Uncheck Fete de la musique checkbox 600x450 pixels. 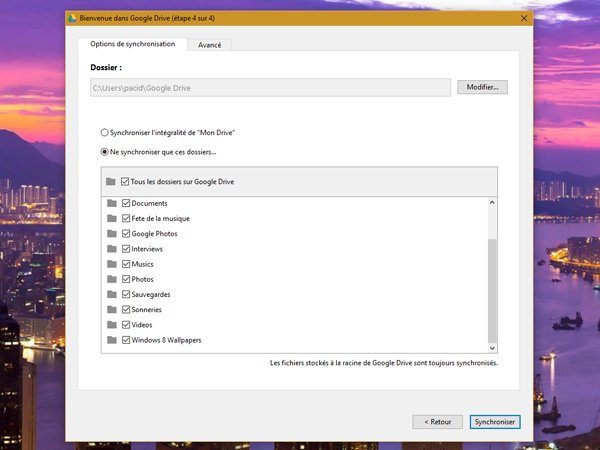point(126,218)
